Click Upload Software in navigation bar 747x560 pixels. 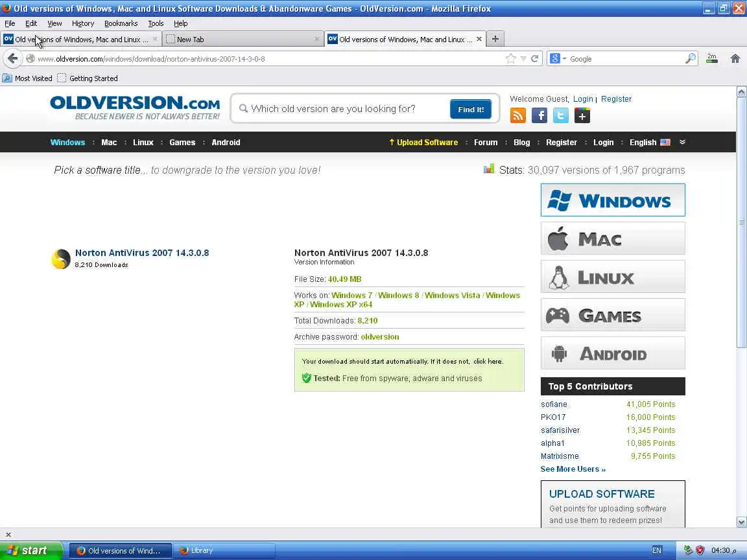click(x=423, y=143)
